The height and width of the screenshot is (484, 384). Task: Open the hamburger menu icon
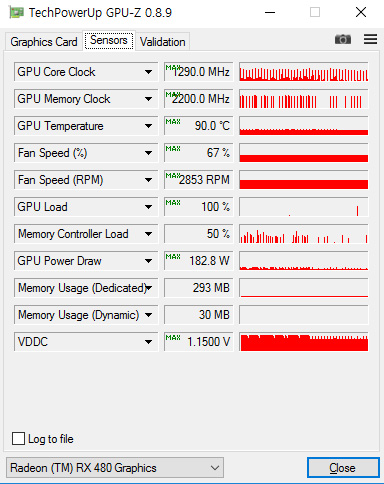pyautogui.click(x=370, y=39)
